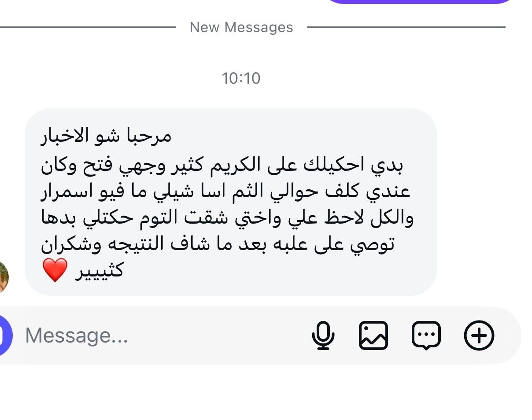Tap the message line starting with والكل لاحظ

pos(227,218)
